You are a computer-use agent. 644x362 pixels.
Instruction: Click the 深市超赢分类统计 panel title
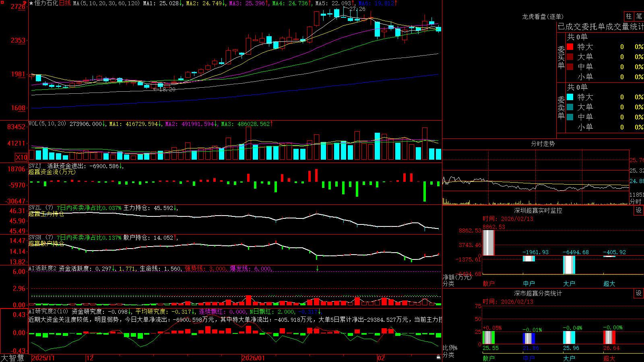538,293
